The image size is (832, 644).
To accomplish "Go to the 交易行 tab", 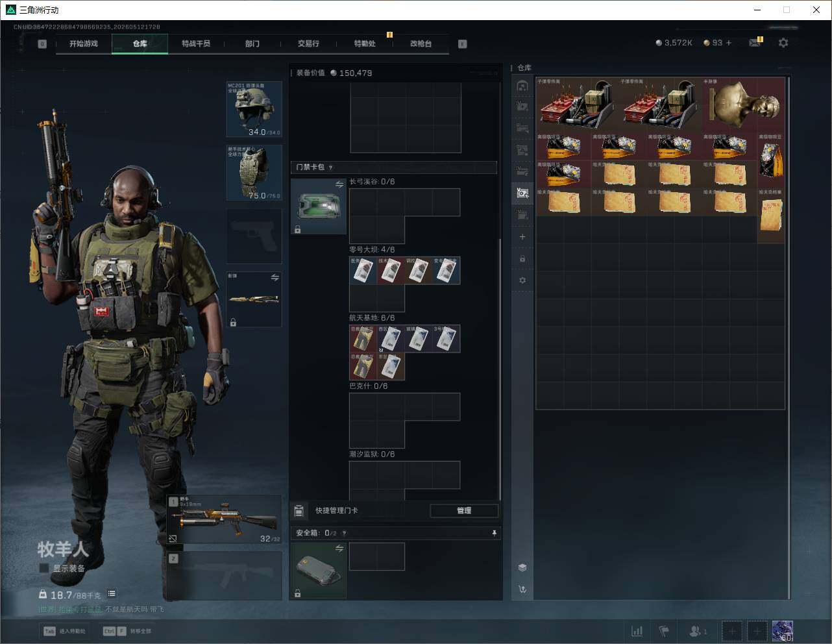I will [x=308, y=43].
